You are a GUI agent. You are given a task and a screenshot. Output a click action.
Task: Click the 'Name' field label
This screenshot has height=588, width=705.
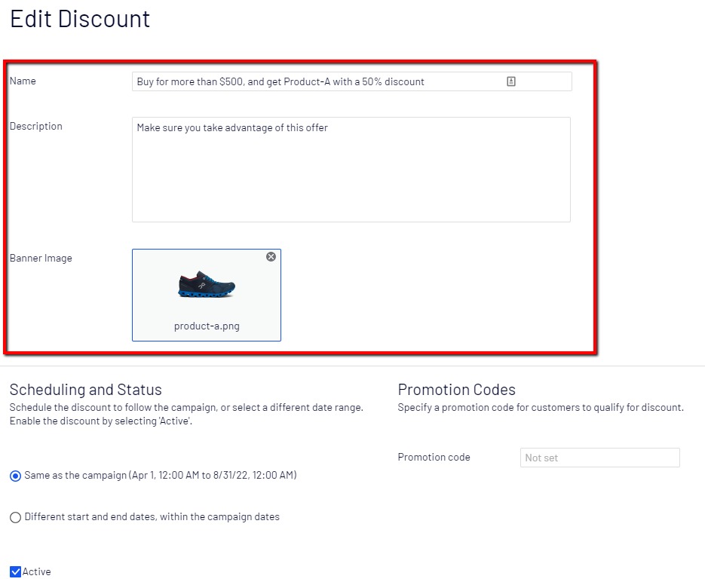(x=23, y=81)
